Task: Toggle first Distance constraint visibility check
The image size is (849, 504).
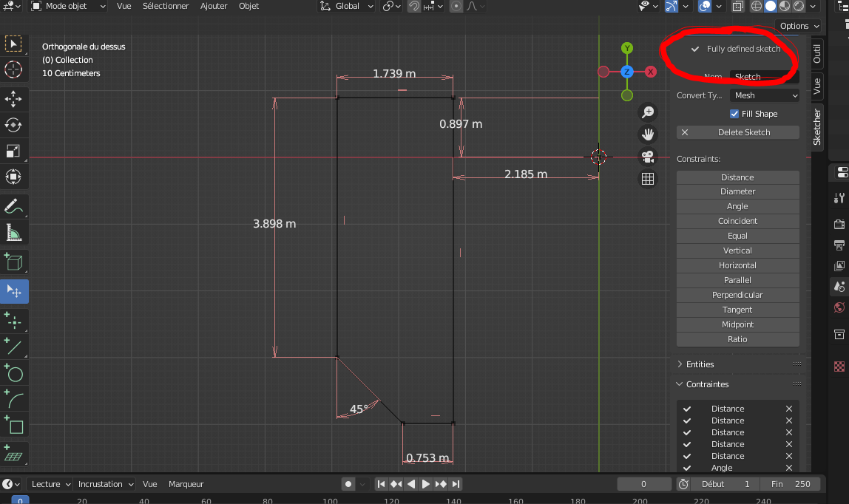Action: click(687, 409)
